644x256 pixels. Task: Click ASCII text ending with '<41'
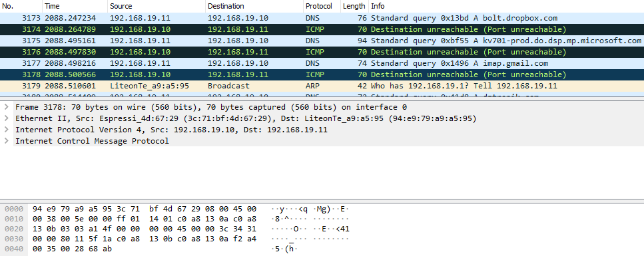(x=310, y=229)
